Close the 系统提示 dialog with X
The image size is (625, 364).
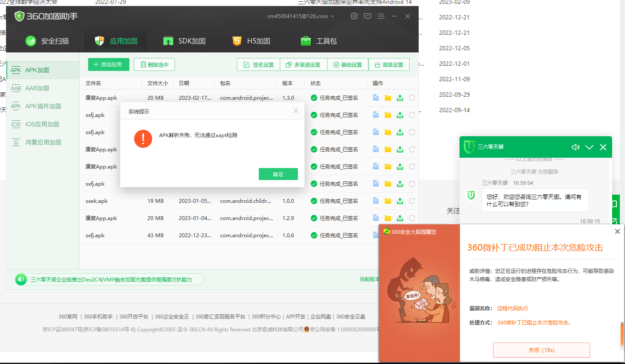tap(296, 111)
